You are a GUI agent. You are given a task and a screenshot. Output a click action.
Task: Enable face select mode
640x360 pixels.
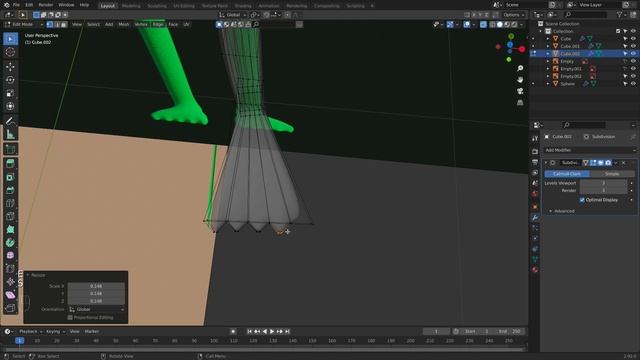(x=64, y=24)
